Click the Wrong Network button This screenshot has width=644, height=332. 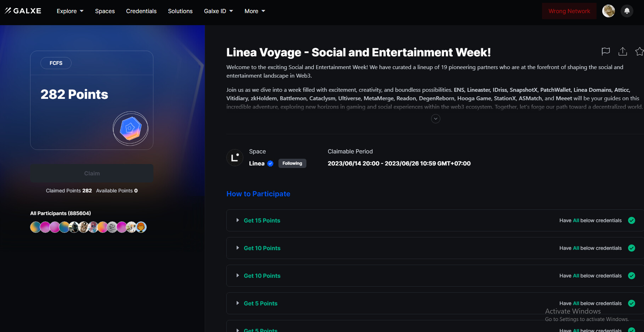click(569, 11)
